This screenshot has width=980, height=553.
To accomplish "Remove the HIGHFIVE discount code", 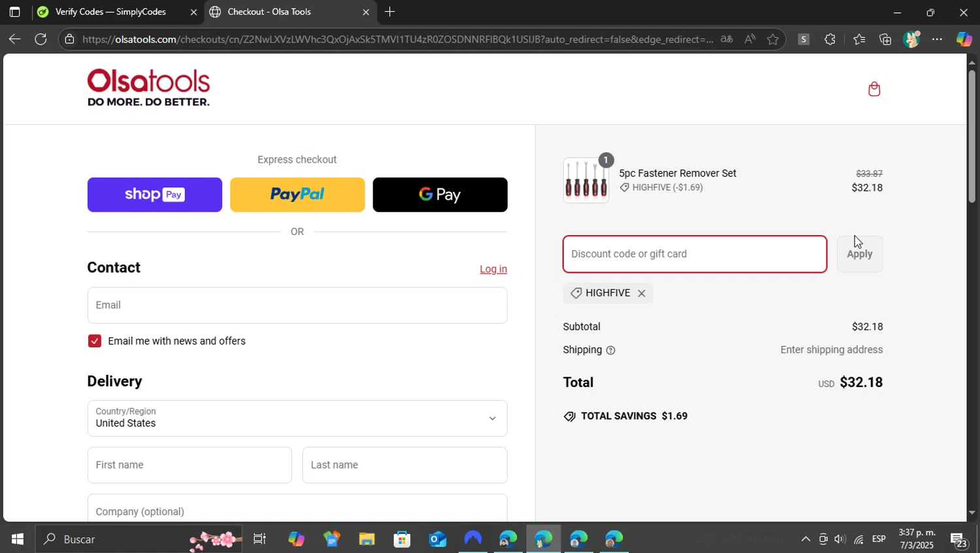I will [642, 293].
